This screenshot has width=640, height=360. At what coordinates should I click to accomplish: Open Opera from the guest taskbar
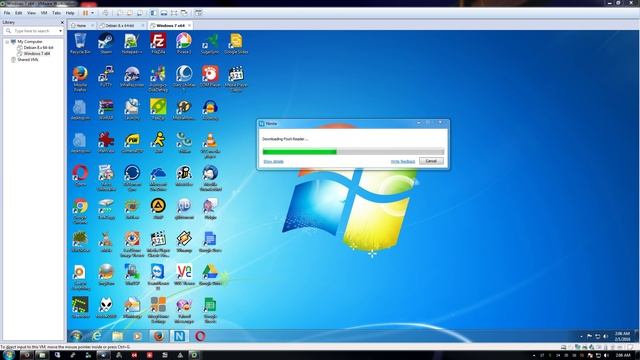click(x=200, y=336)
